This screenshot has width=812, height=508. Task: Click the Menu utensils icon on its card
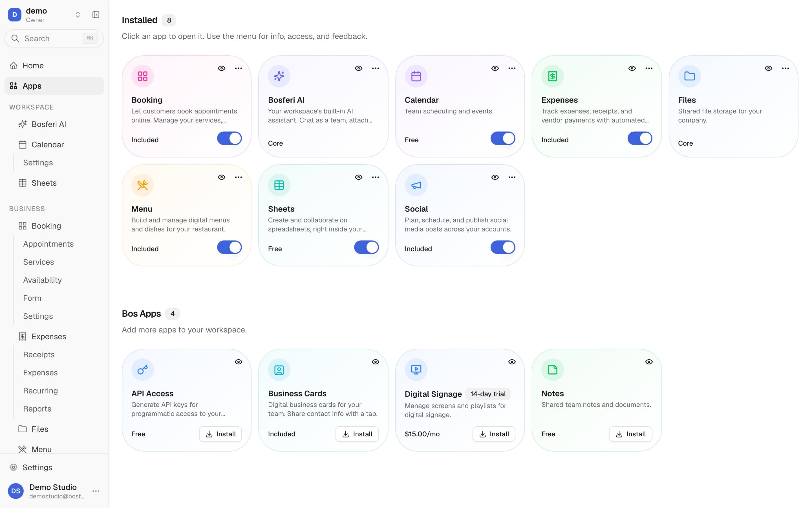coord(143,185)
